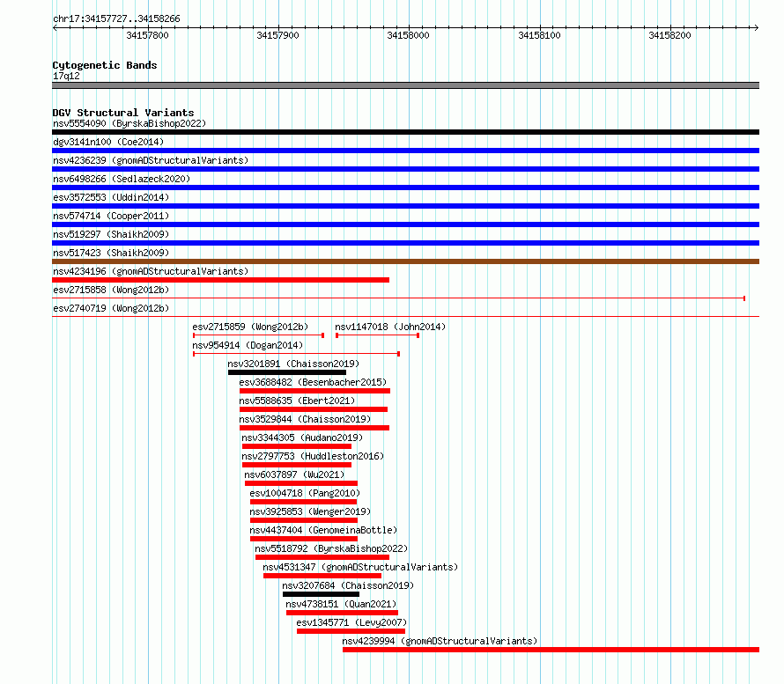Click the blue bar below nsv4236239
Image resolution: width=784 pixels, height=684 pixels.
[x=405, y=169]
